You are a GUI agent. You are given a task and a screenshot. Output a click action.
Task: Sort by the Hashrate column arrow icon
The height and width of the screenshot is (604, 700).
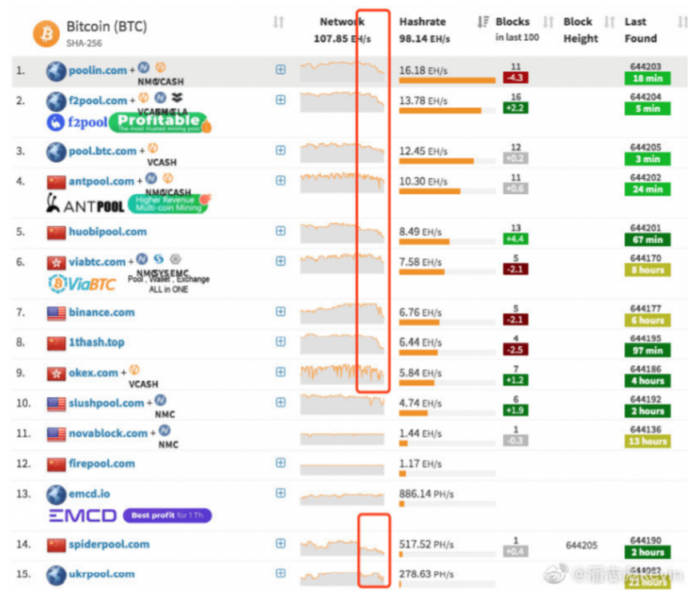483,22
